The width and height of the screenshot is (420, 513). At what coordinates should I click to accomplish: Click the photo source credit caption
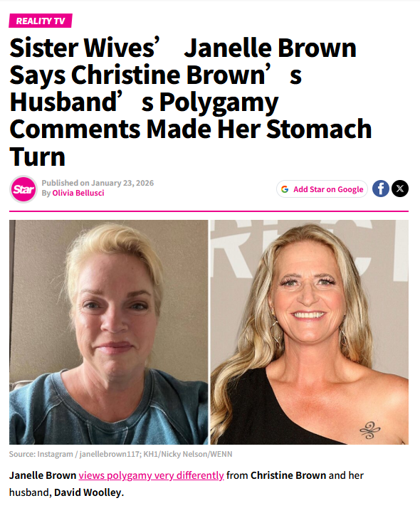pyautogui.click(x=121, y=454)
